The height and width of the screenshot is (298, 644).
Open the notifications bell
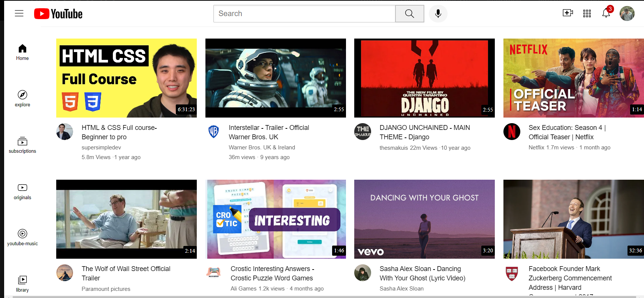click(x=606, y=13)
